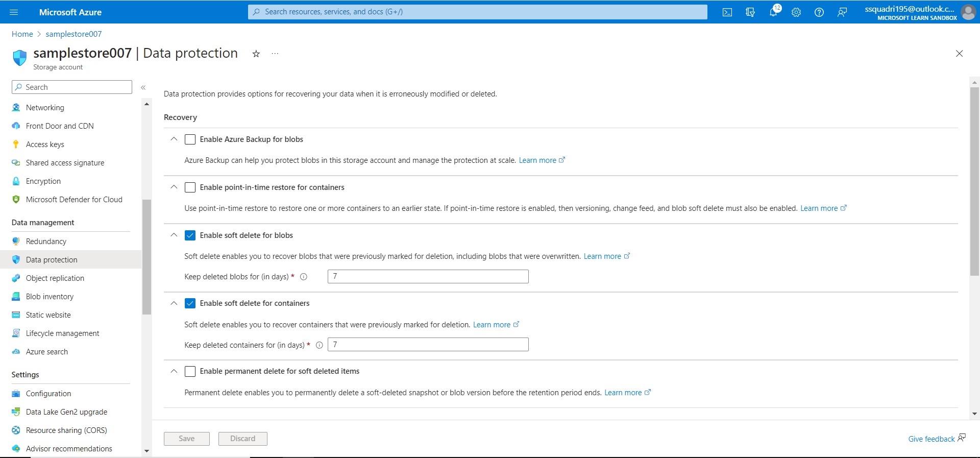The height and width of the screenshot is (458, 980).
Task: Open Learn more for Azure Backup
Action: 542,160
